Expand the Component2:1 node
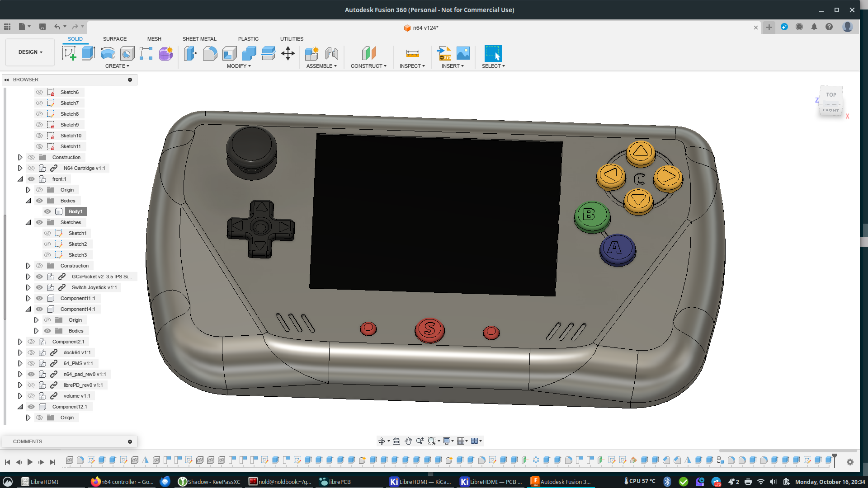The height and width of the screenshot is (488, 868). pyautogui.click(x=20, y=342)
